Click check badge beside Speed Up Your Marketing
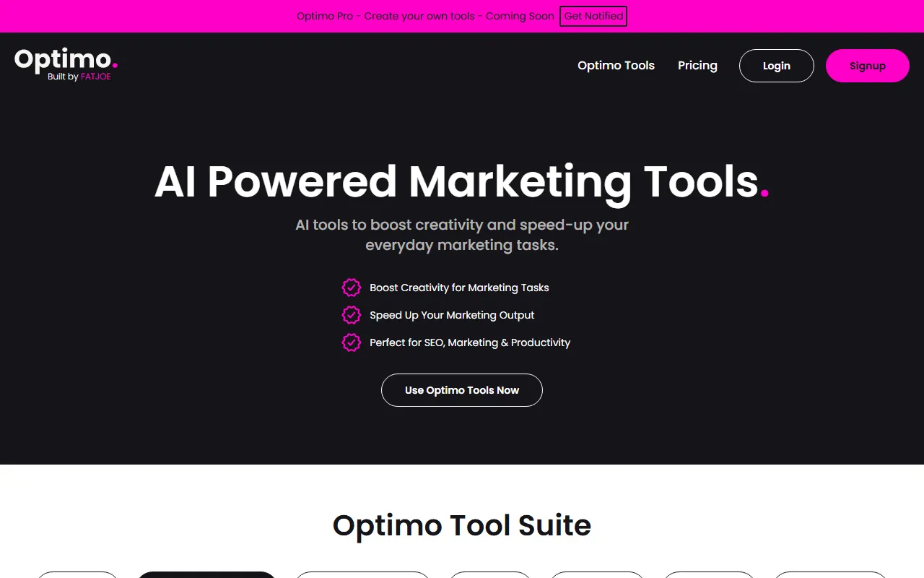924x578 pixels. (x=351, y=315)
